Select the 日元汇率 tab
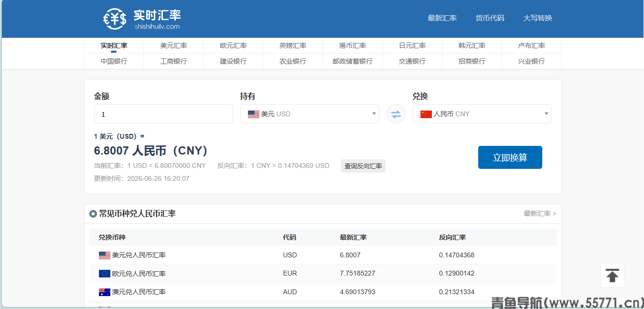 pos(412,45)
